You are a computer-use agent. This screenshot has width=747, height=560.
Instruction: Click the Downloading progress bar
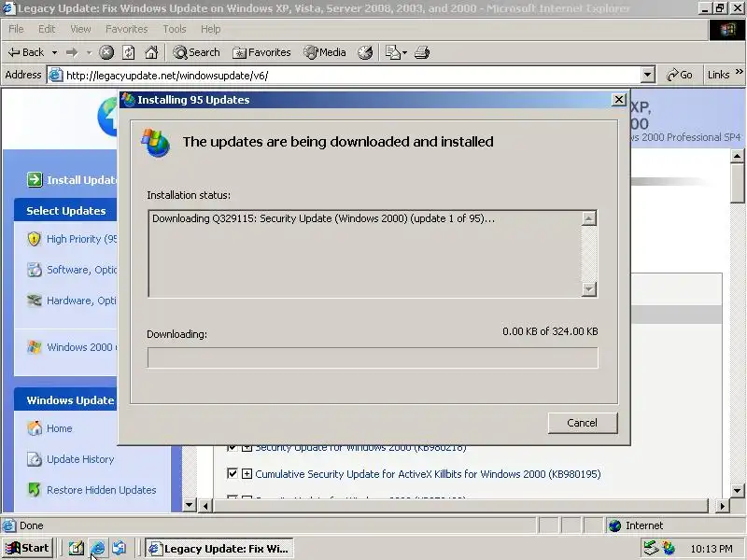pyautogui.click(x=373, y=357)
